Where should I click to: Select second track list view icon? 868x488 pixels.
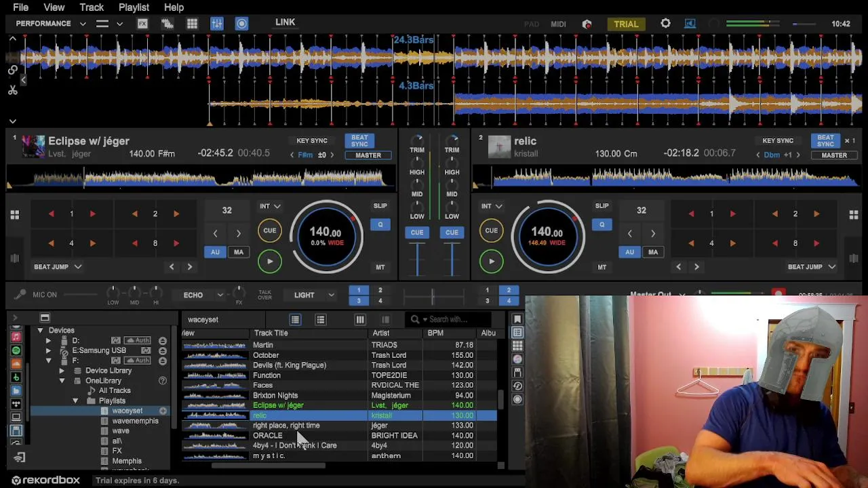[x=320, y=319]
